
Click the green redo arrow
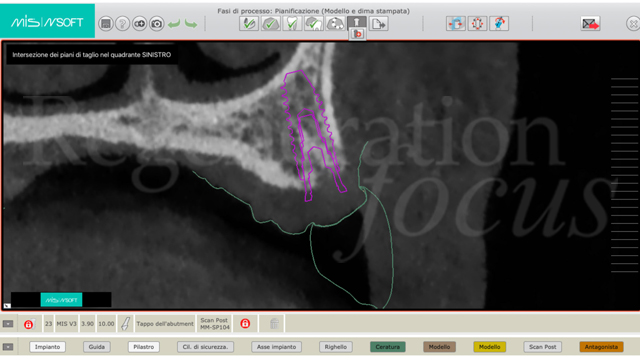coord(191,24)
